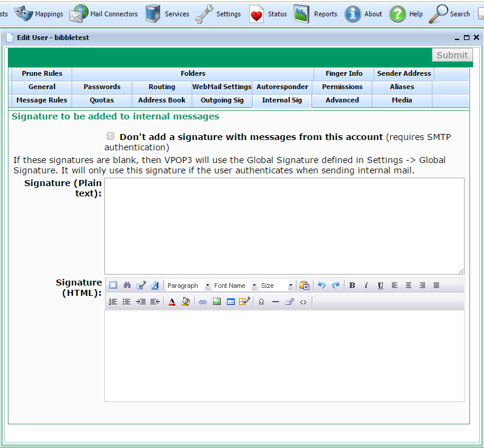Screen dimensions: 484x448
Task: Click the binoculars Find icon
Action: (x=127, y=286)
